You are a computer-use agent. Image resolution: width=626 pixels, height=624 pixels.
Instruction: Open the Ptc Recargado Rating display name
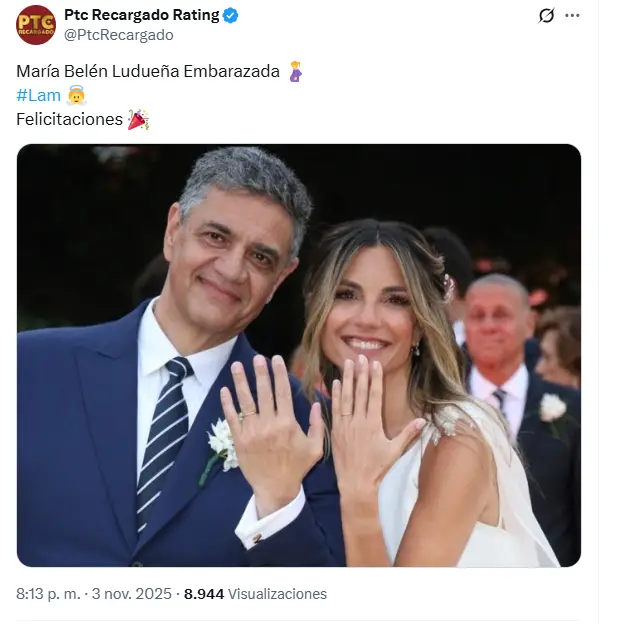pos(141,15)
